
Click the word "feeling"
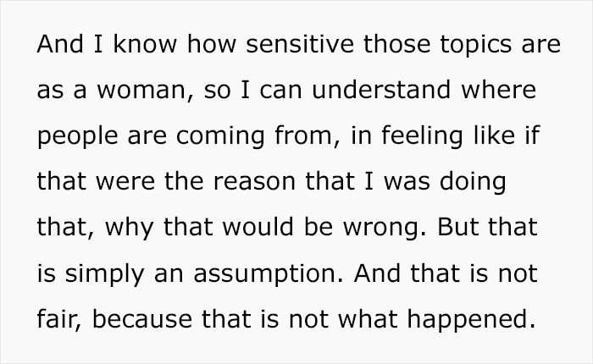pyautogui.click(x=422, y=137)
